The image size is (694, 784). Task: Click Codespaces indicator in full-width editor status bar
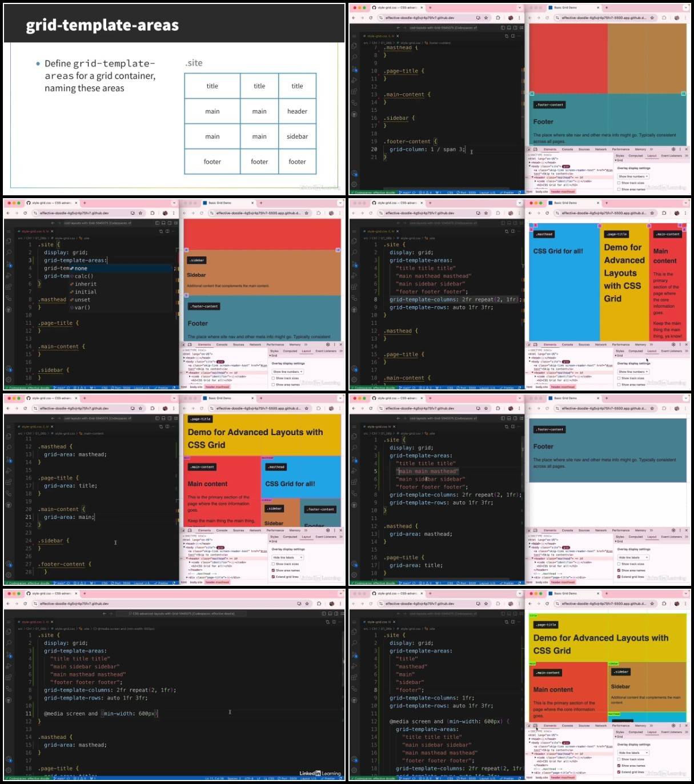(x=27, y=778)
